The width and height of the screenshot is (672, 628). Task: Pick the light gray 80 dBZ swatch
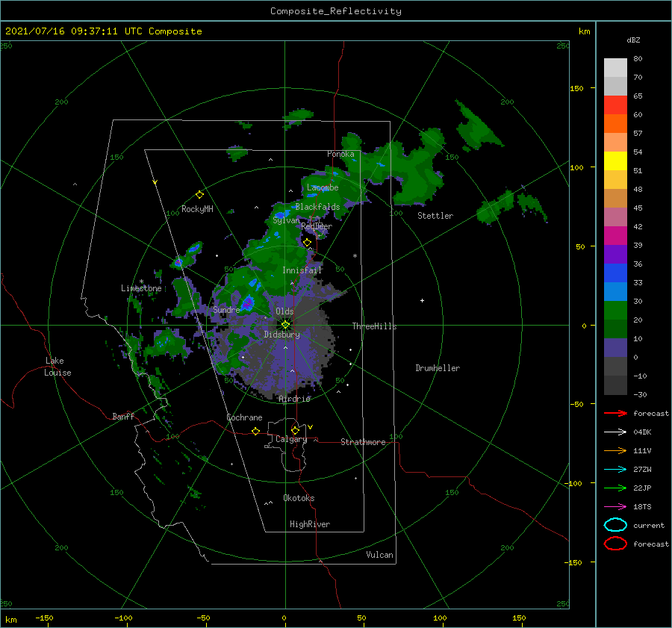click(615, 68)
